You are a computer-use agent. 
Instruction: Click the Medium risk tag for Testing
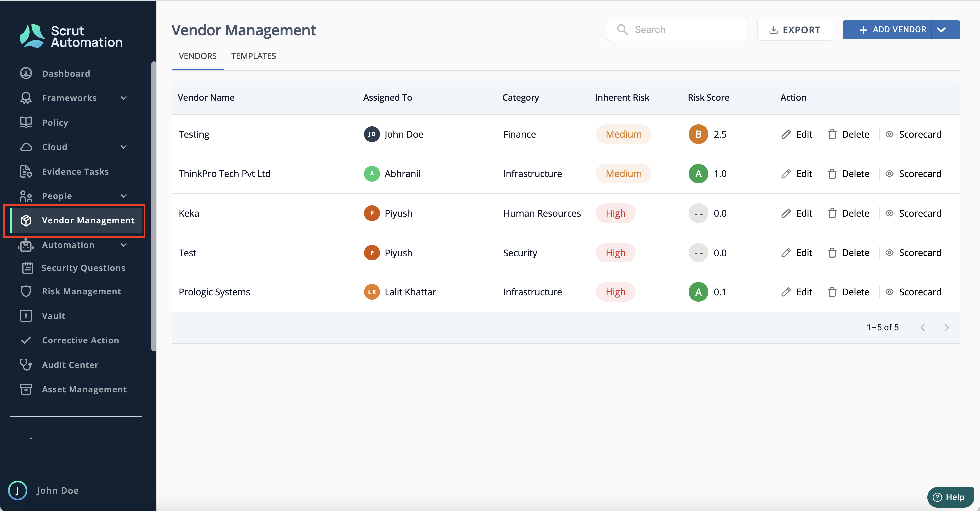(624, 134)
